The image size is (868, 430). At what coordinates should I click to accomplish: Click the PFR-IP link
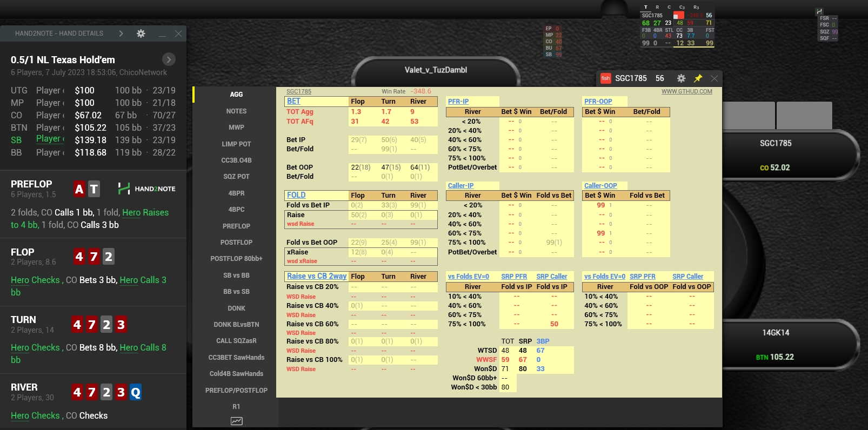[x=458, y=102]
